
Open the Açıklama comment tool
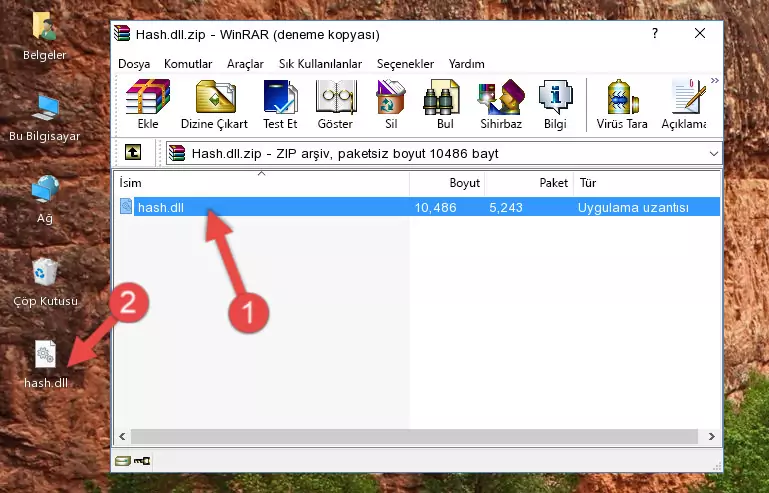coord(684,104)
